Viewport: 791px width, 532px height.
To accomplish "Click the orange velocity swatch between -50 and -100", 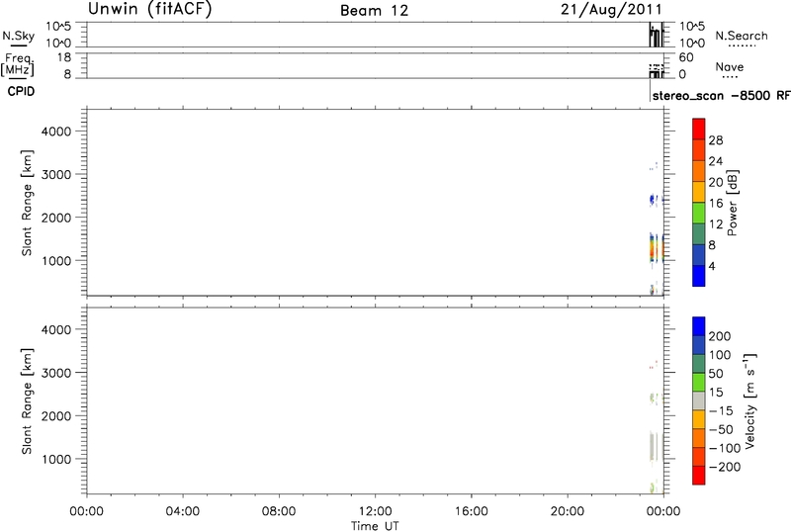I will click(699, 439).
